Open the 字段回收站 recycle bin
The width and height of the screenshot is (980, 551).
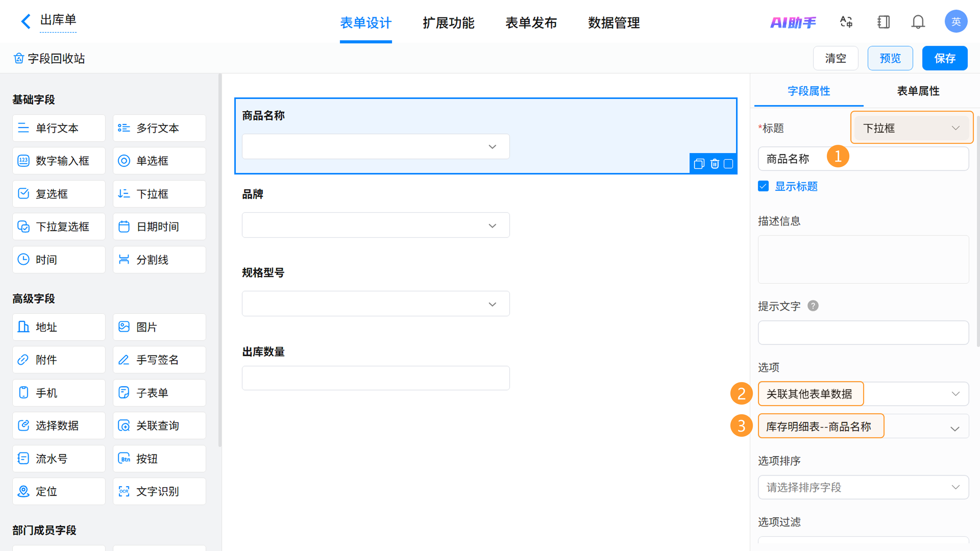[49, 59]
